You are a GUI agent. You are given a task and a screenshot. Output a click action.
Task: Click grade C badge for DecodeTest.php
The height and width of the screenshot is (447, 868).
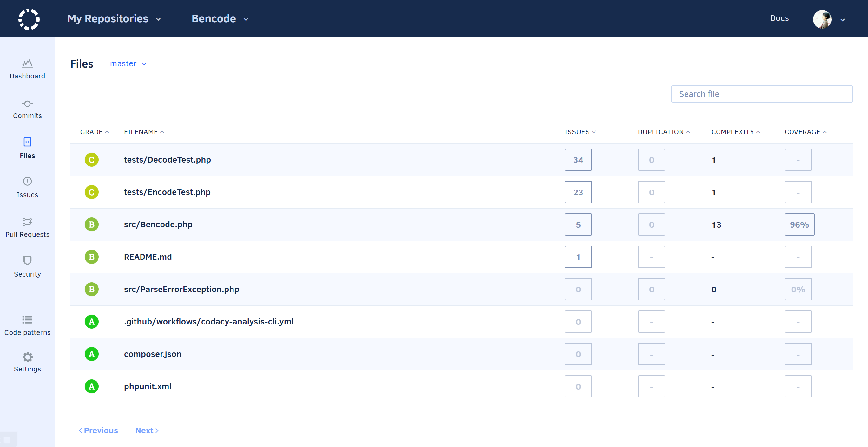[x=92, y=160]
